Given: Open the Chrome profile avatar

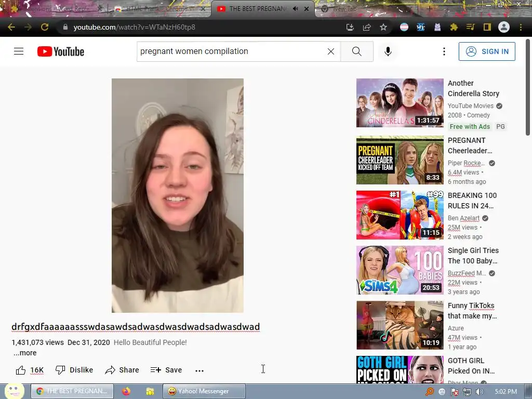Looking at the screenshot, I should (504, 27).
